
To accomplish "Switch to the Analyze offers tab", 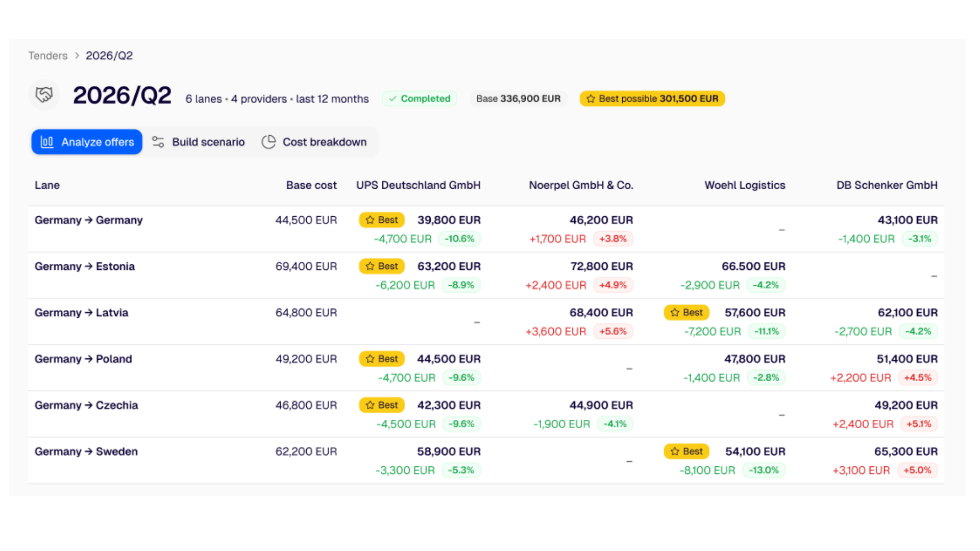I will click(x=87, y=142).
